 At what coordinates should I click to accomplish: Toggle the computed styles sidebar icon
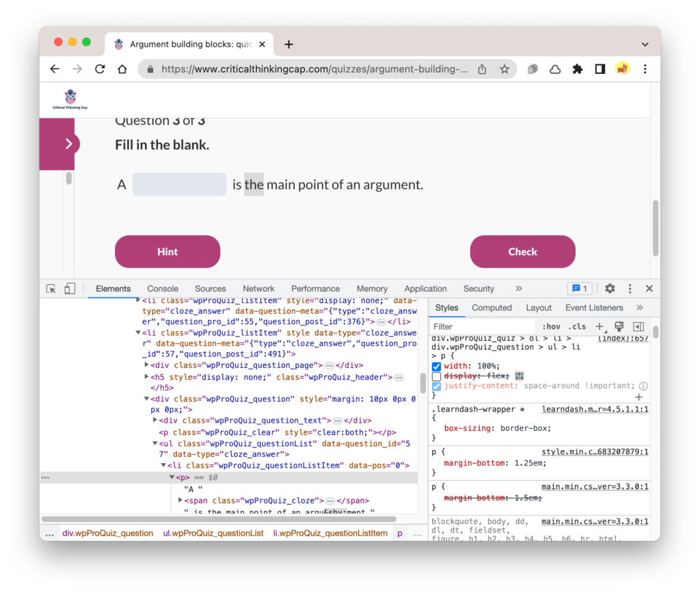click(639, 327)
